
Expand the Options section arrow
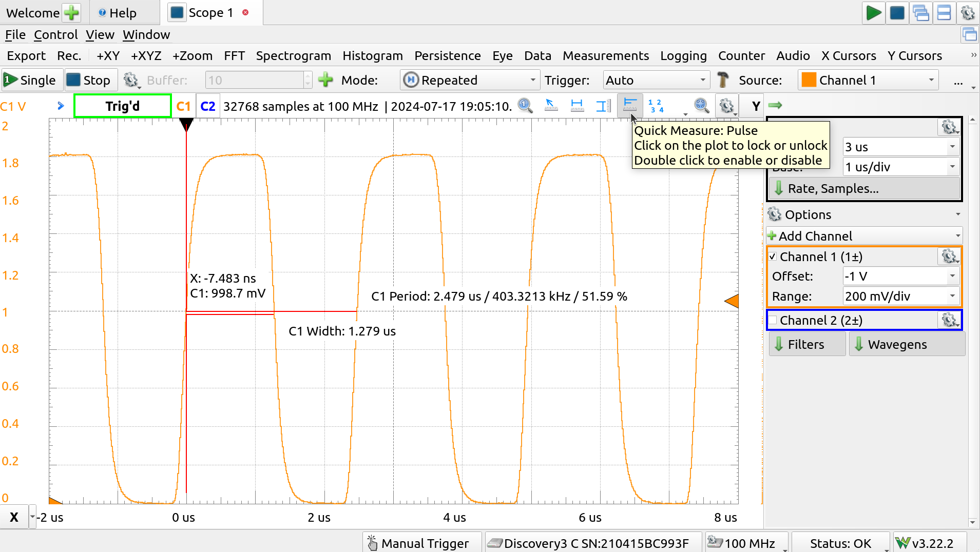[x=958, y=214]
